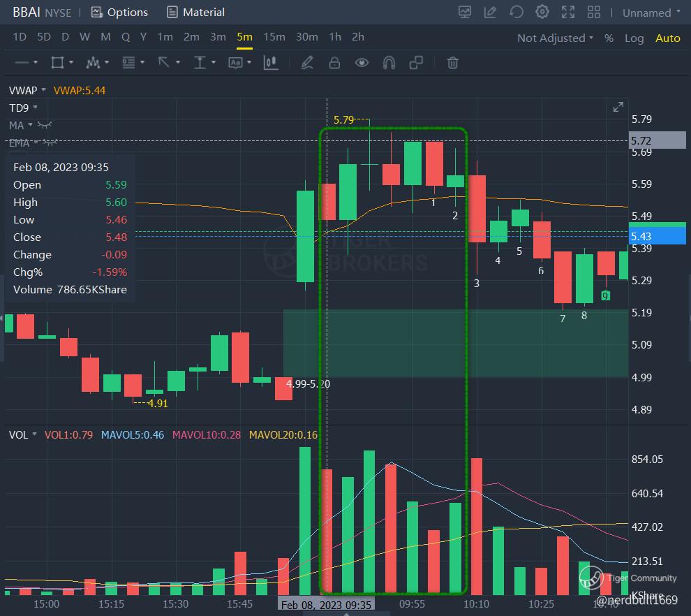Click the MAVOL10:0.28 label
The width and height of the screenshot is (691, 616).
207,435
